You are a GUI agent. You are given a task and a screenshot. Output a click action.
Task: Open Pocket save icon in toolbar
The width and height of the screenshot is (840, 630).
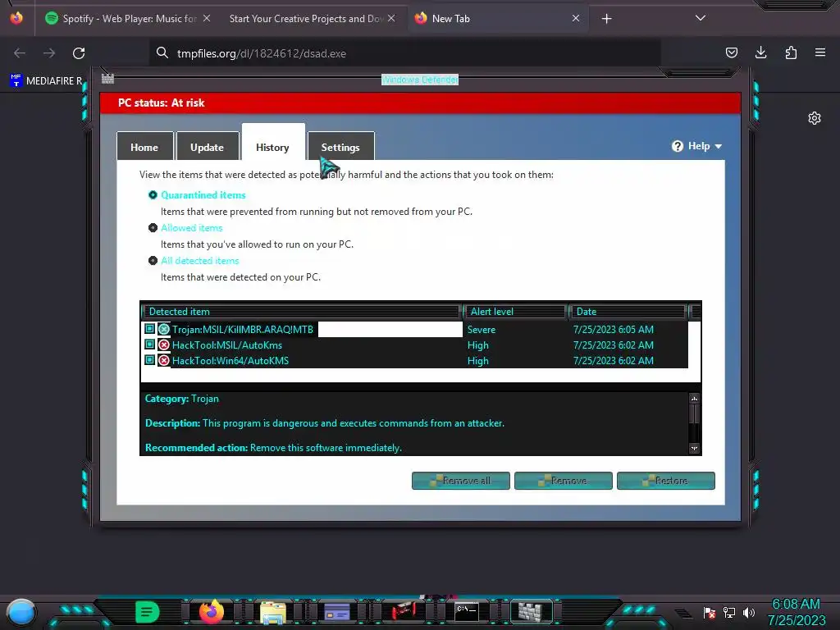(x=731, y=52)
